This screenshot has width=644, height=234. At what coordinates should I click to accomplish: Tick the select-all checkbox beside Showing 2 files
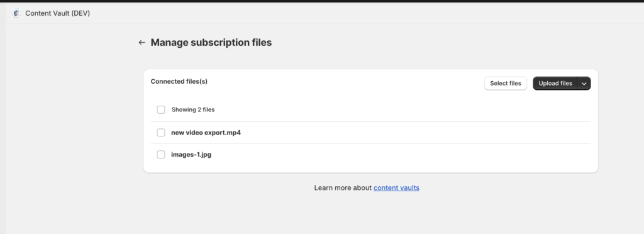(161, 109)
